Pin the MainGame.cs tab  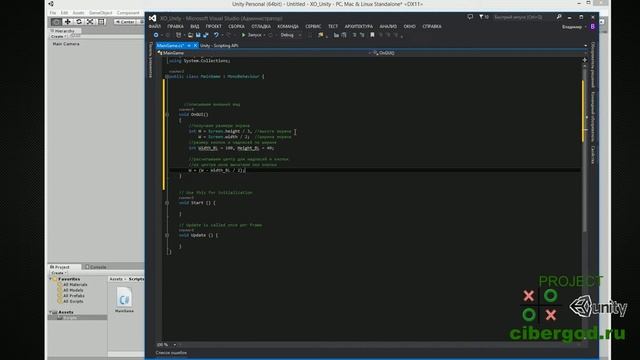point(189,46)
